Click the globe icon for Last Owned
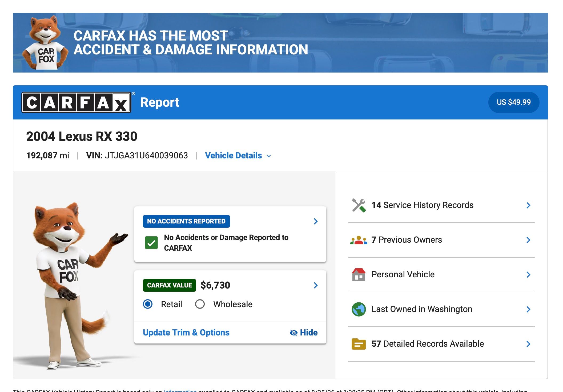Viewport: 563px width, 392px height. tap(359, 309)
